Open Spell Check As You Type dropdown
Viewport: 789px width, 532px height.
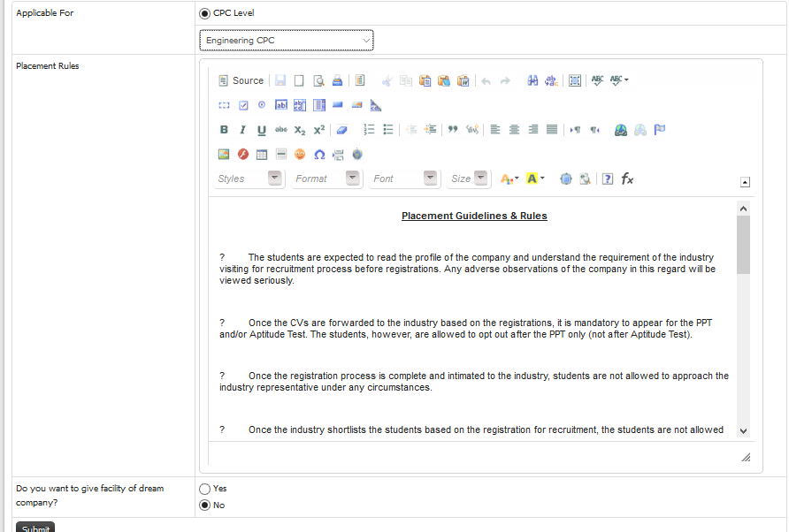619,80
